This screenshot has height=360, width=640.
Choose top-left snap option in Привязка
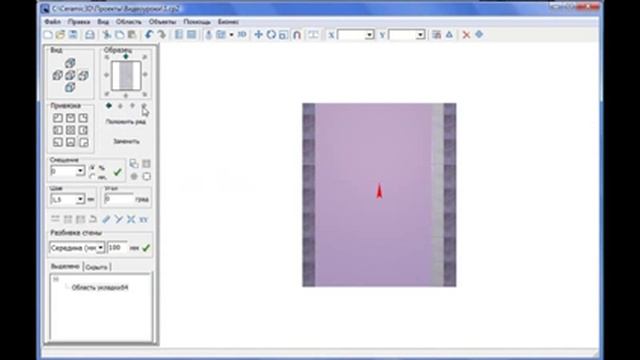pos(58,118)
